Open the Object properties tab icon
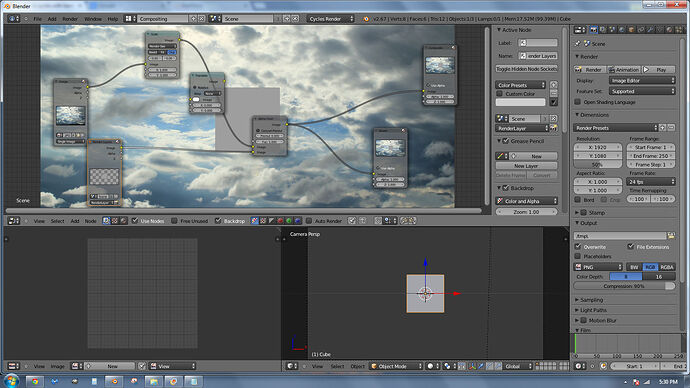The image size is (690, 388). click(631, 30)
